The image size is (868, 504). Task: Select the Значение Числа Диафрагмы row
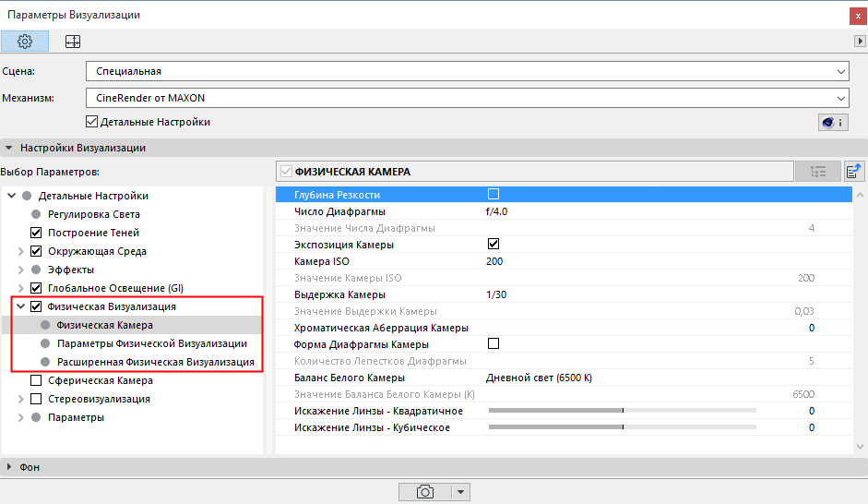pyautogui.click(x=564, y=228)
